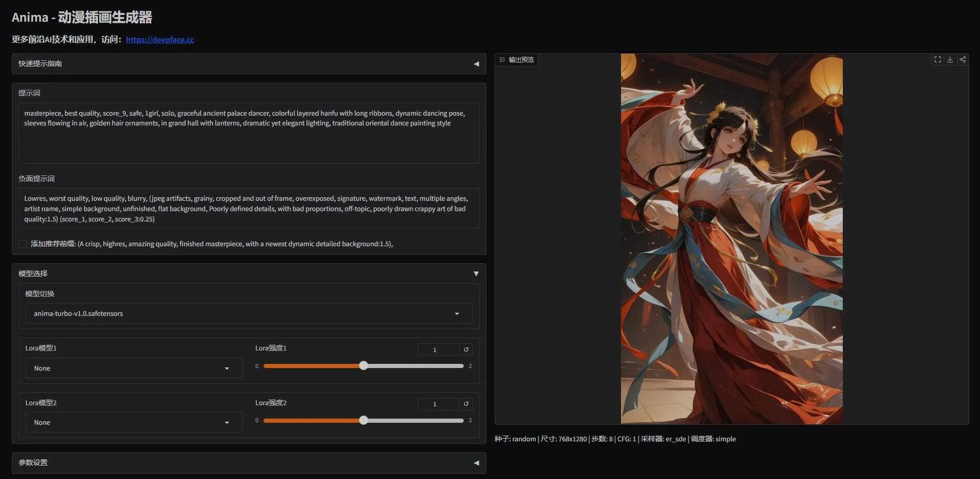Reset Lora强度2 value with reset icon
The height and width of the screenshot is (479, 980).
[466, 404]
